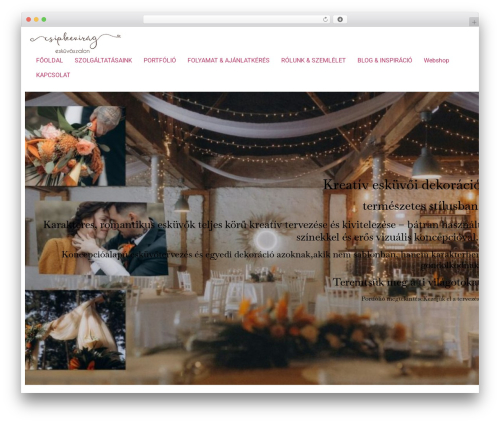Click the 'Teremtsük meg a ti világotokat' text
The width and height of the screenshot is (500, 423).
406,282
